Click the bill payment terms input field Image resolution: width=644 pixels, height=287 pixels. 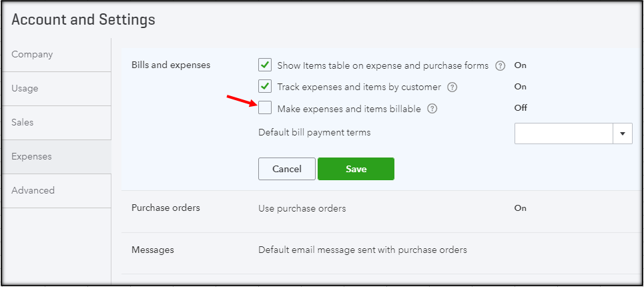563,133
